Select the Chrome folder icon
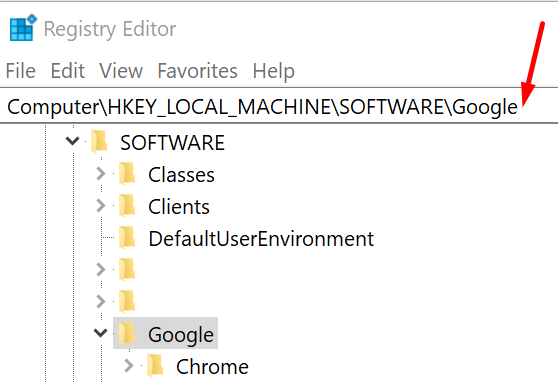This screenshot has height=382, width=558. pyautogui.click(x=155, y=366)
